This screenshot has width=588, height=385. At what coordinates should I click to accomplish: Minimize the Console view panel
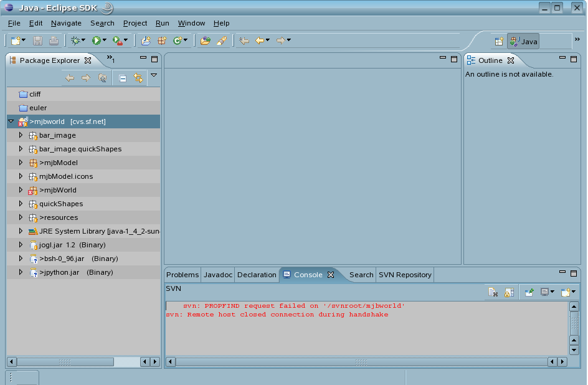[x=562, y=272]
